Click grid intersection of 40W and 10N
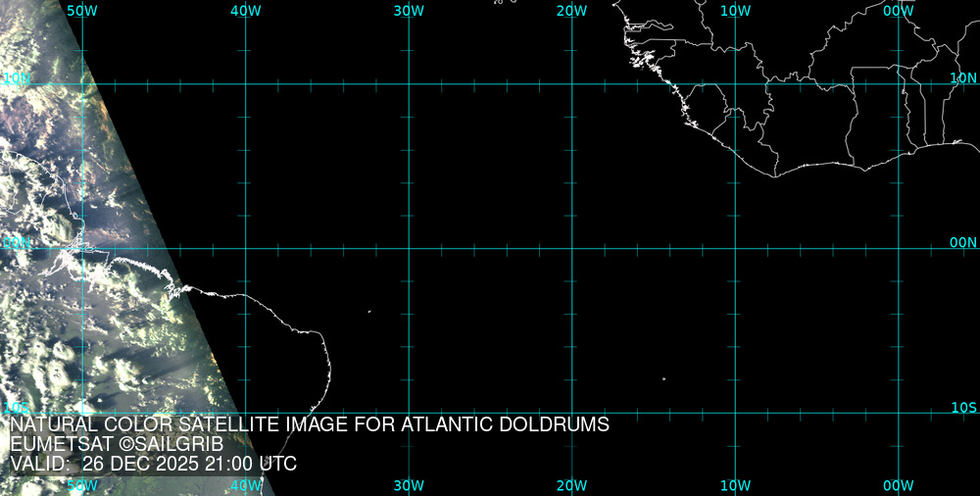The width and height of the screenshot is (980, 496). click(x=246, y=84)
